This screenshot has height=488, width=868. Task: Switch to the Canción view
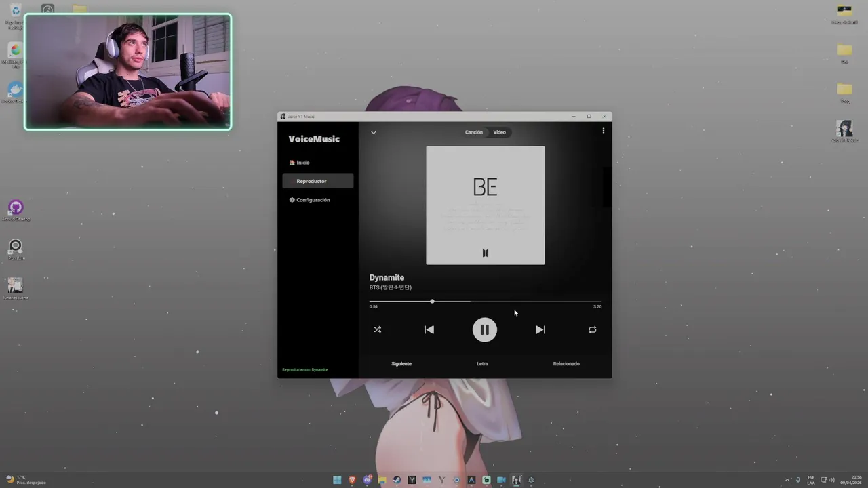[x=473, y=132]
